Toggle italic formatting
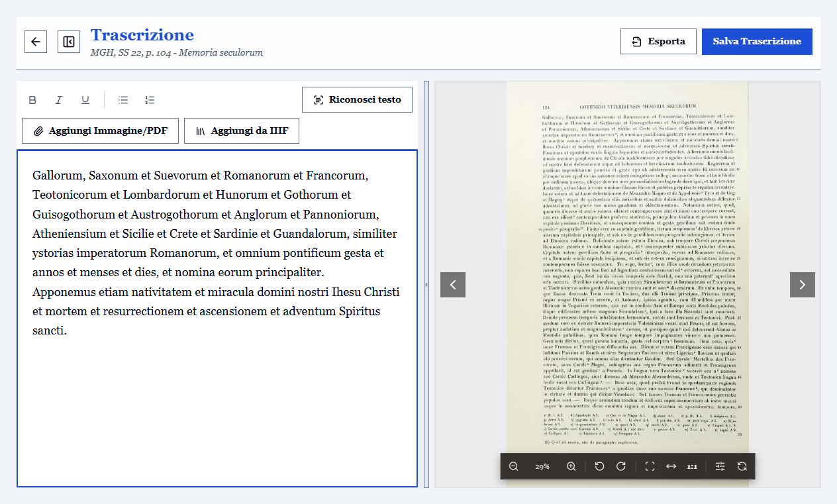The width and height of the screenshot is (837, 504). click(59, 100)
